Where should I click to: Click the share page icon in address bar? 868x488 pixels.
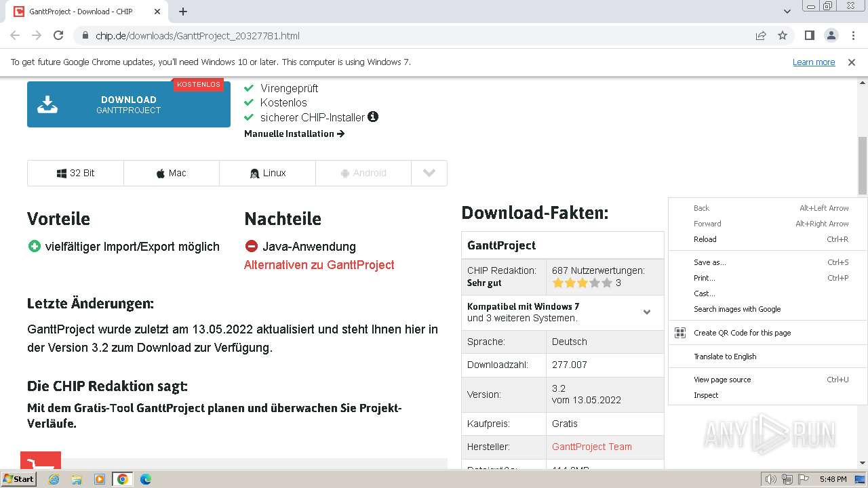point(761,35)
